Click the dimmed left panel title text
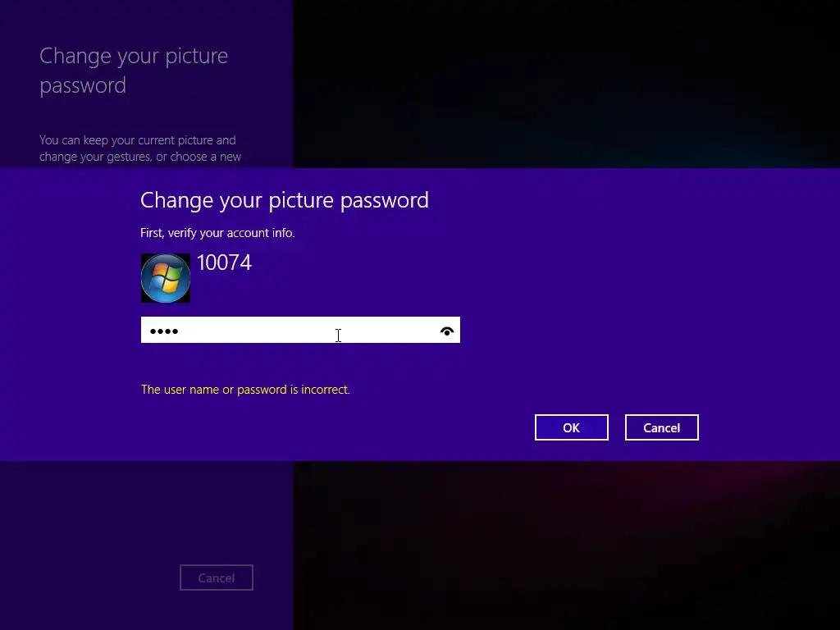Screen dimensions: 840x630 tap(134, 71)
